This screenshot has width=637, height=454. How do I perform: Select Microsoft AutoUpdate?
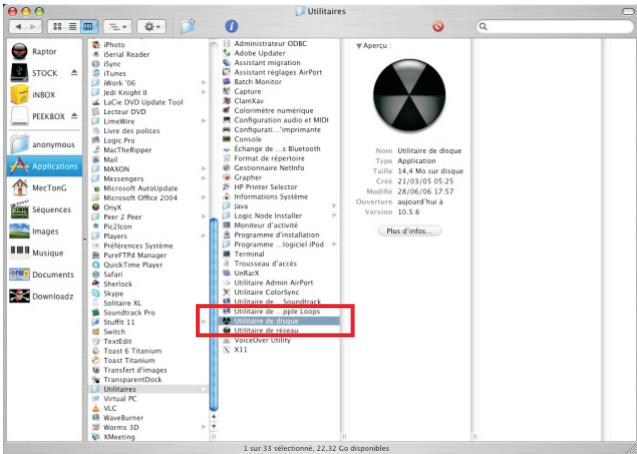[x=149, y=188]
